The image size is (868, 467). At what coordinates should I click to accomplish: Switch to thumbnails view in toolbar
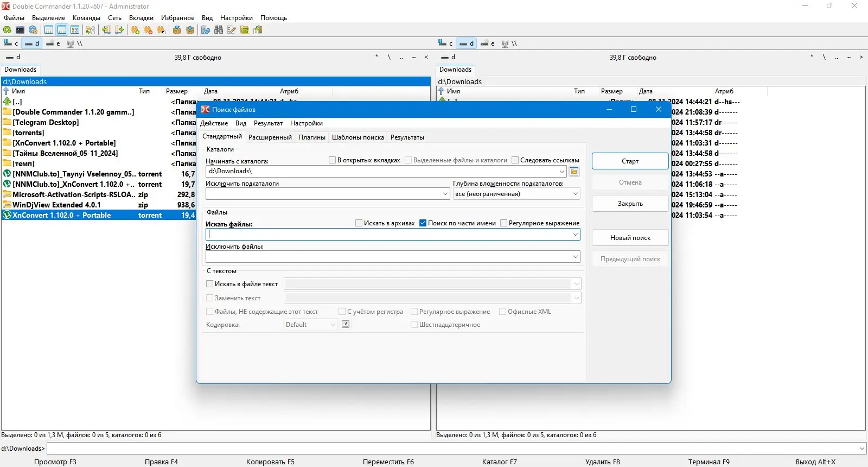tap(75, 30)
